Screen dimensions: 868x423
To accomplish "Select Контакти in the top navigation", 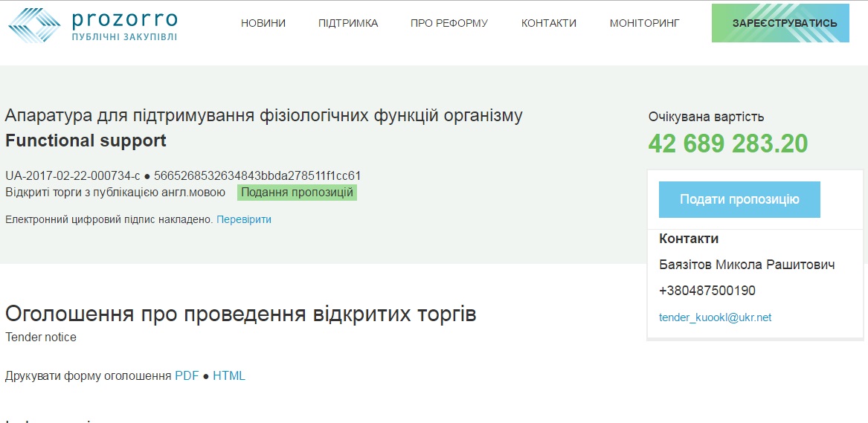I will [549, 23].
